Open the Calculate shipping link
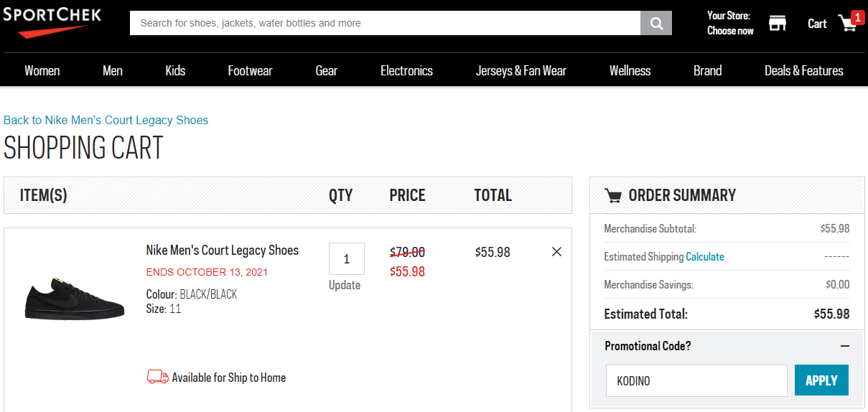This screenshot has height=412, width=868. coord(705,256)
